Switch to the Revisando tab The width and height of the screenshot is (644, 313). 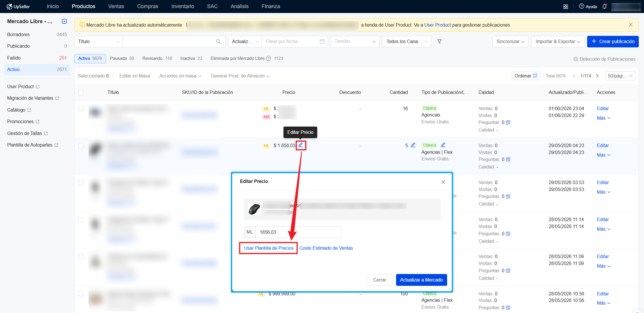tap(157, 58)
